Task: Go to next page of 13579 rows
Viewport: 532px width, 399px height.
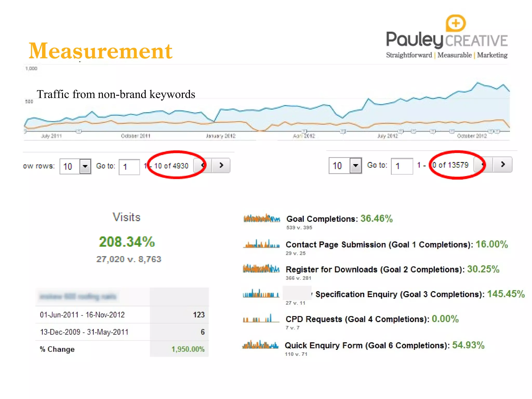Action: click(x=503, y=164)
